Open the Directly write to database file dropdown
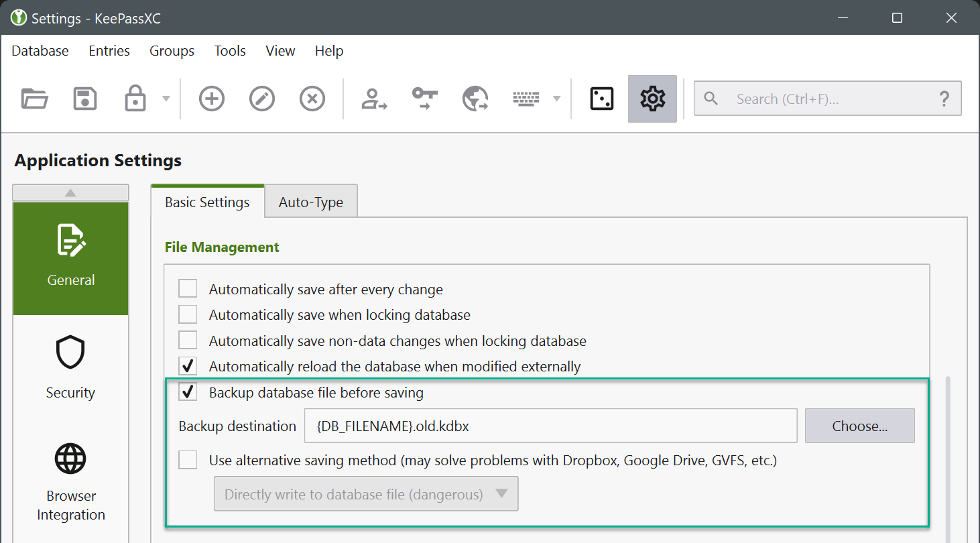 coord(366,494)
